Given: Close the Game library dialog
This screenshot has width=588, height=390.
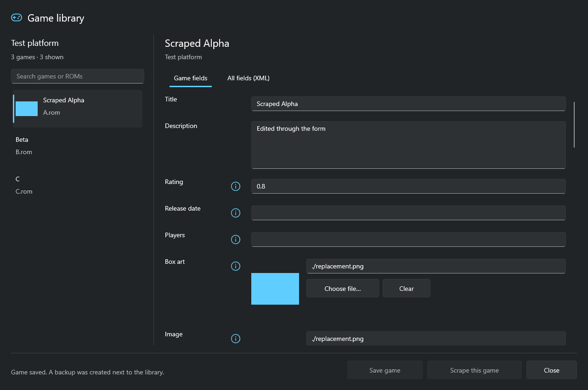Looking at the screenshot, I should click(x=552, y=370).
